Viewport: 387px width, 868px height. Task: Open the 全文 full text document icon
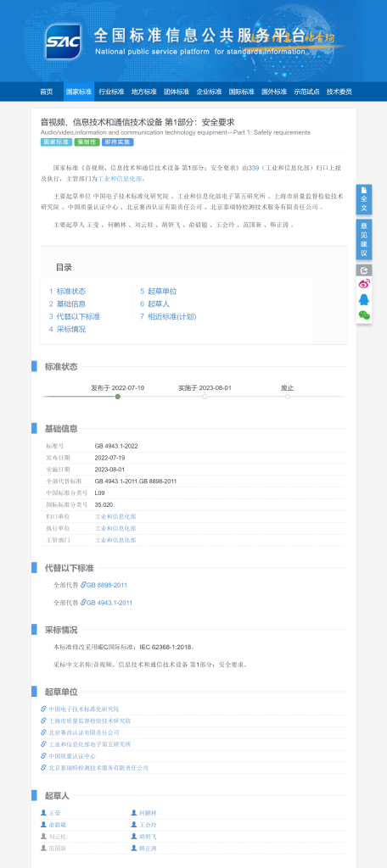(364, 199)
